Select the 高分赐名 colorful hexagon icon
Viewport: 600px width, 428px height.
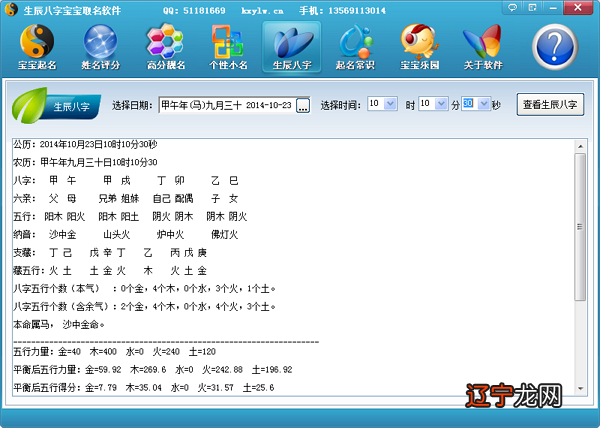[x=165, y=47]
